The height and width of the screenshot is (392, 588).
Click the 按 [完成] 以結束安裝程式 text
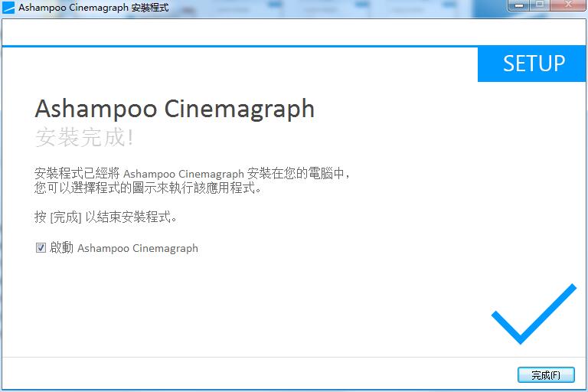106,217
